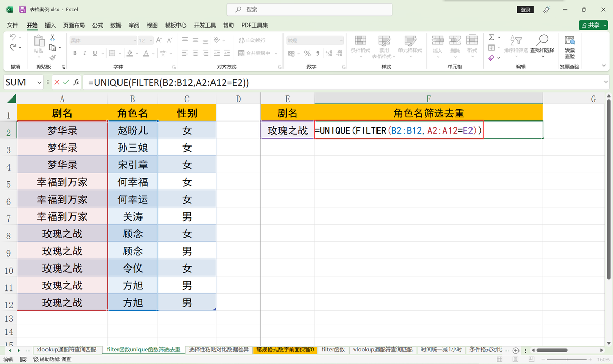Click the orientation text-angle icon
Screen dimensions: 613x364
point(217,40)
